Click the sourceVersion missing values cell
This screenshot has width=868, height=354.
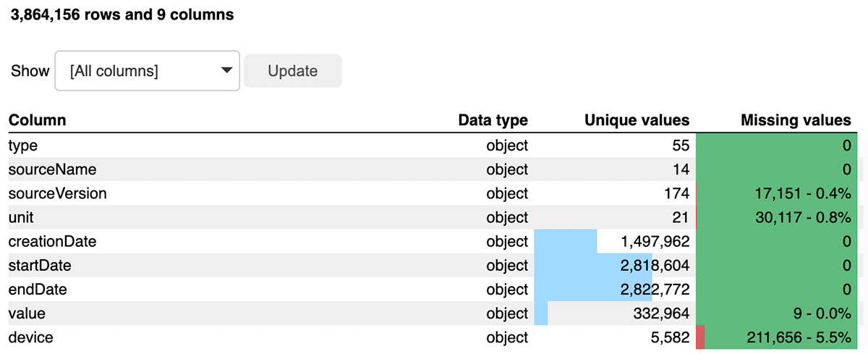point(777,193)
